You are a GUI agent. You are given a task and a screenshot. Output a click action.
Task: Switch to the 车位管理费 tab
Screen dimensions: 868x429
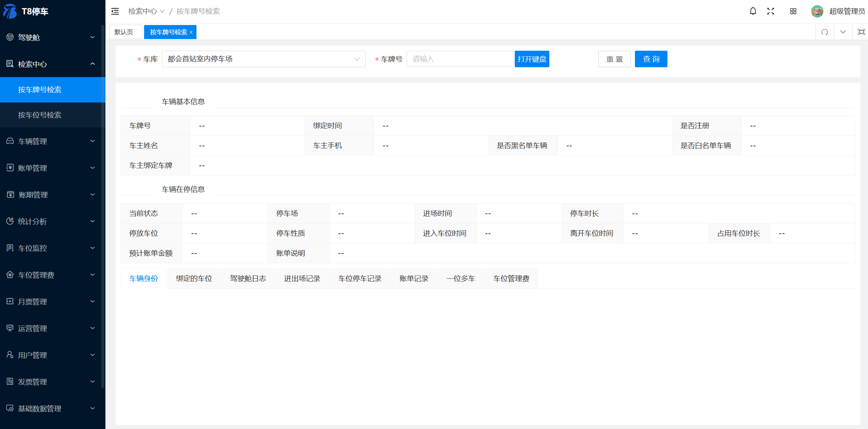point(511,279)
